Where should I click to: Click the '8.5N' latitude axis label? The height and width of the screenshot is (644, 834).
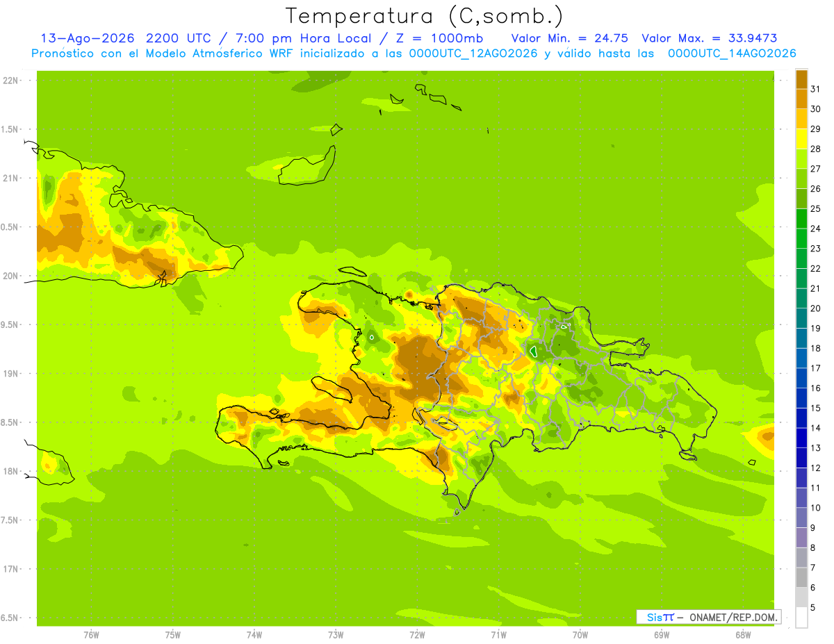pyautogui.click(x=9, y=422)
